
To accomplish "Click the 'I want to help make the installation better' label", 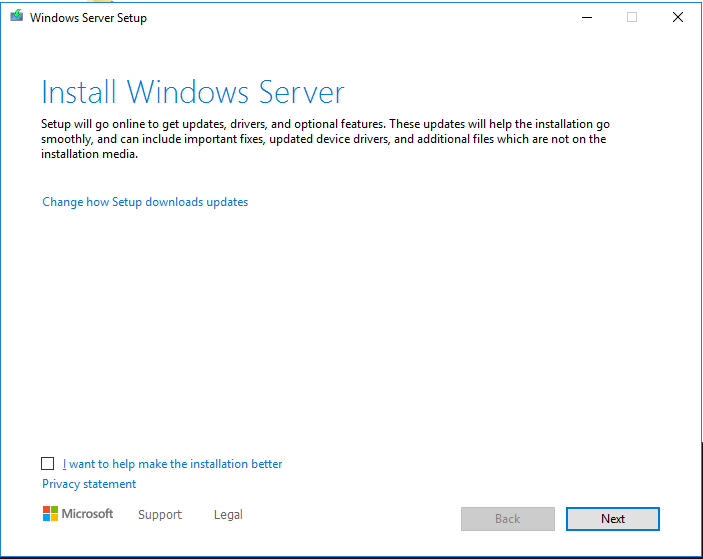I will pyautogui.click(x=172, y=464).
